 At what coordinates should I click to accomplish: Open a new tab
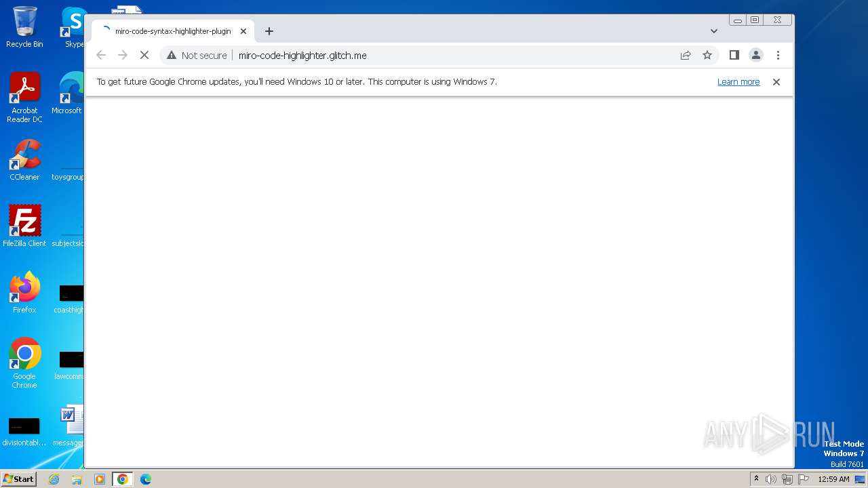click(x=269, y=31)
